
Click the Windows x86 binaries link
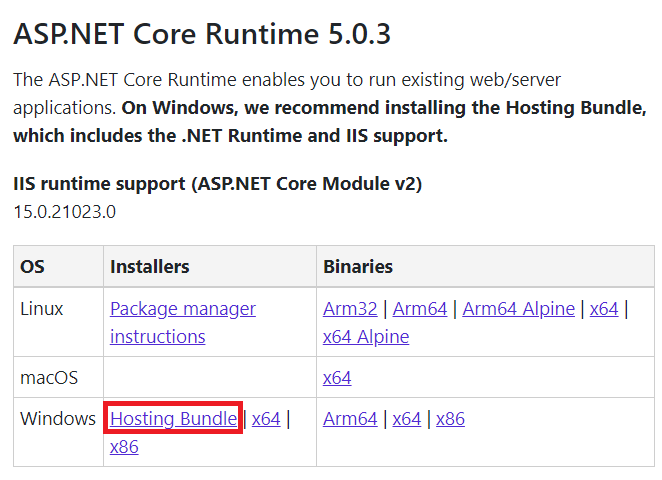coord(450,419)
